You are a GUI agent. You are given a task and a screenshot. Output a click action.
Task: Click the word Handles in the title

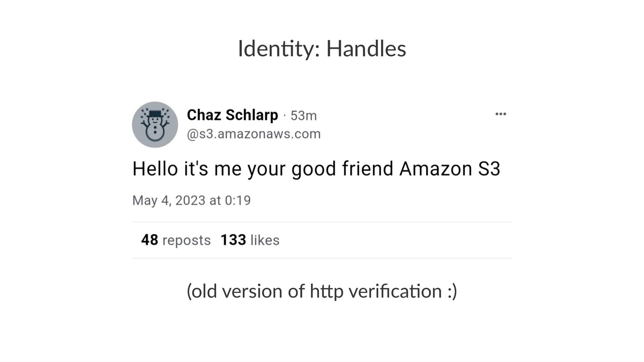(366, 49)
